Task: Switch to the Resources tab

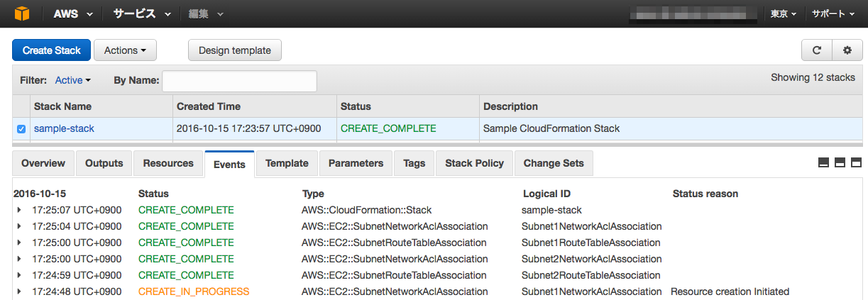Action: tap(168, 163)
